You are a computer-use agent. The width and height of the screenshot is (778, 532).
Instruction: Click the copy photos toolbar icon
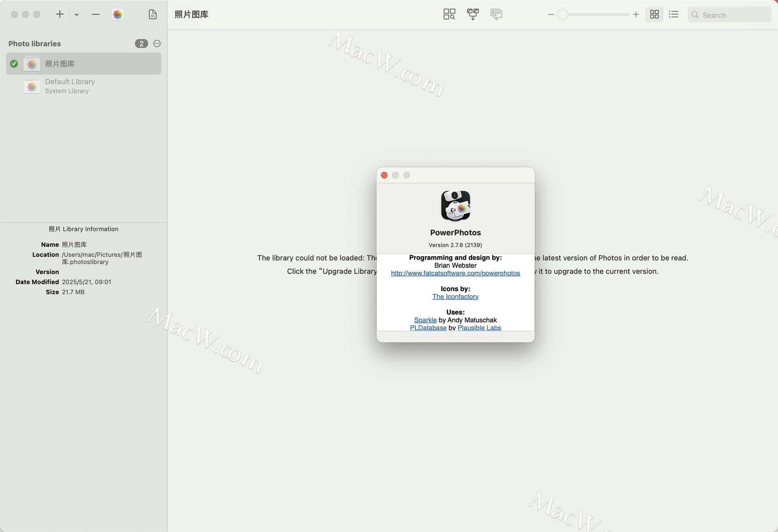[x=496, y=14]
